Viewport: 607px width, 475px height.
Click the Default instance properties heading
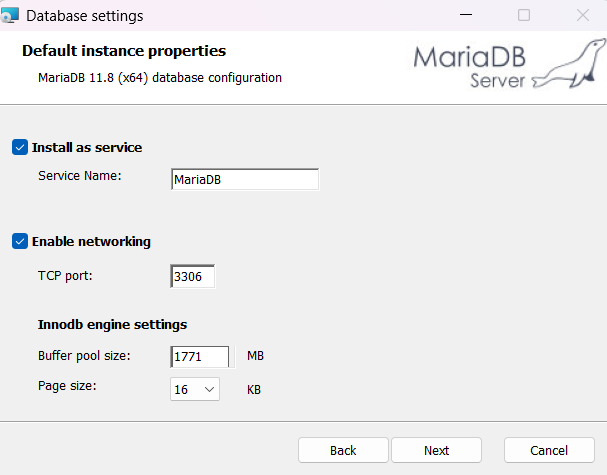pyautogui.click(x=124, y=51)
